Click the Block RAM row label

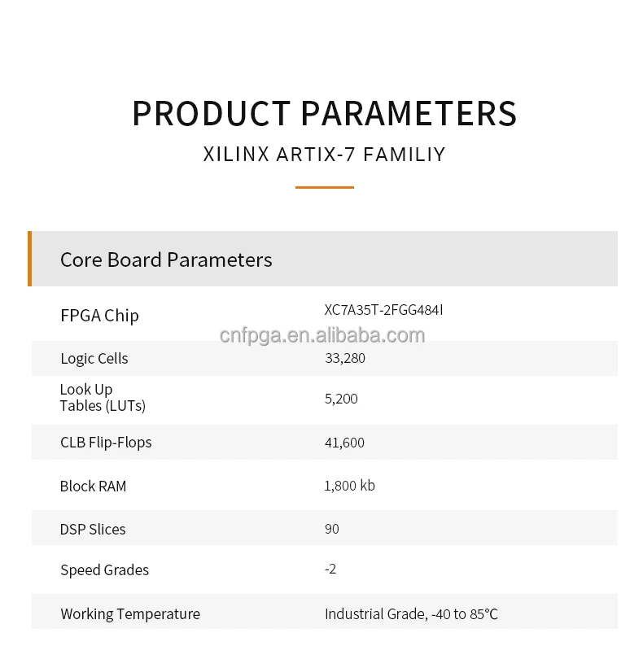(93, 487)
